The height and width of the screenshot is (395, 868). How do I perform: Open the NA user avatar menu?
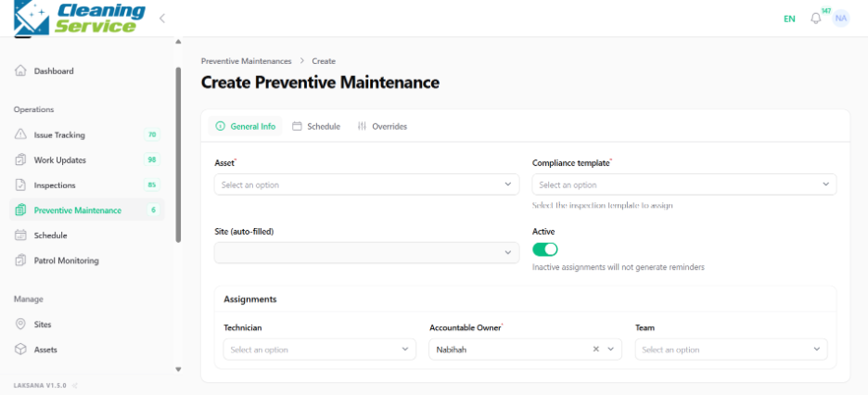[x=841, y=19]
